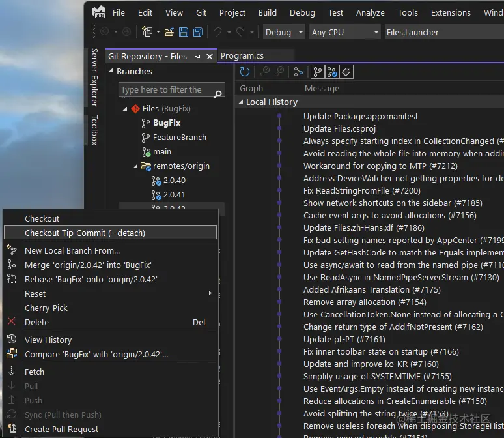Viewport: 504px width, 438px height.
Task: Open the View menu
Action: tap(174, 12)
